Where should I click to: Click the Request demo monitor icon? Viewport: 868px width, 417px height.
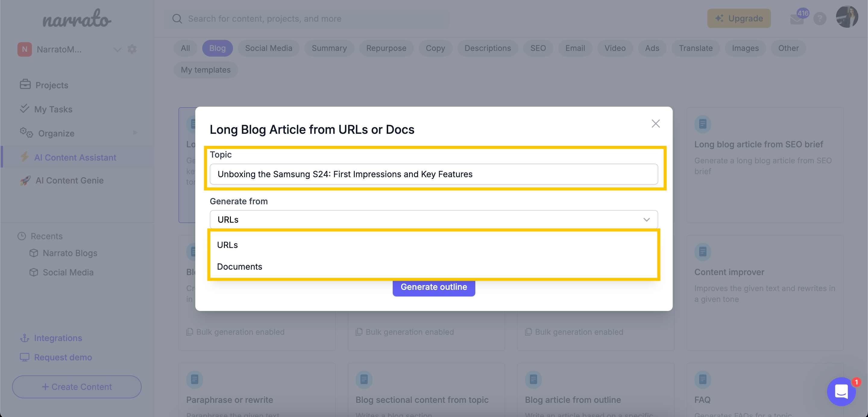[25, 357]
